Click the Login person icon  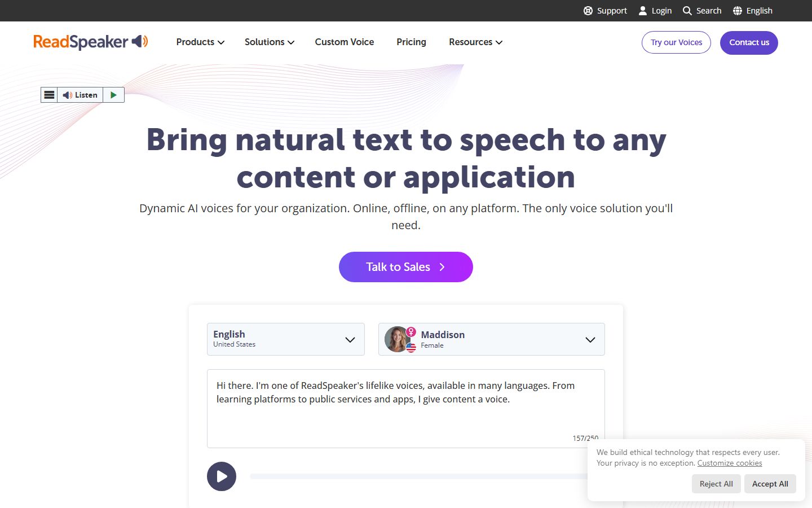643,11
